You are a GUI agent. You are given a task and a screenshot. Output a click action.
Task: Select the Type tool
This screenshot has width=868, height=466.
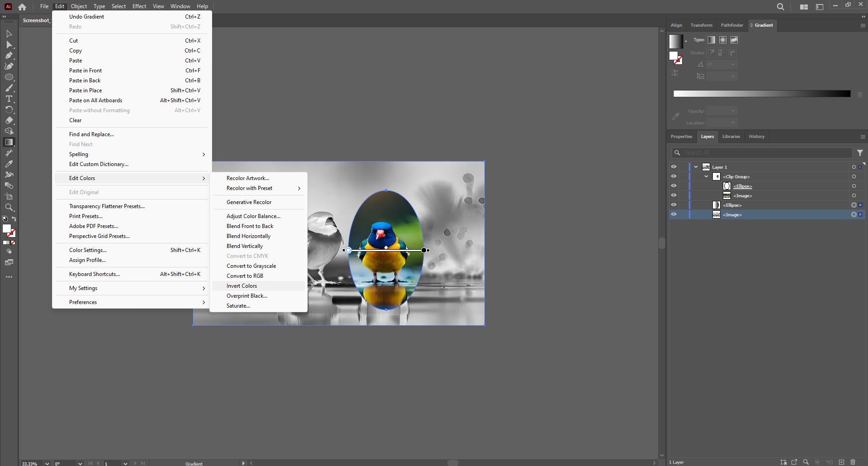click(x=9, y=99)
